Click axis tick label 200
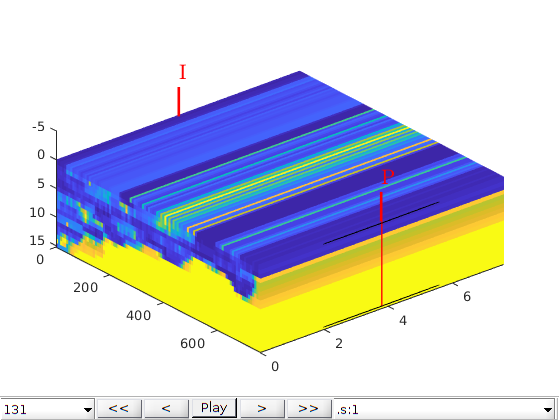560x420 pixels. (85, 288)
